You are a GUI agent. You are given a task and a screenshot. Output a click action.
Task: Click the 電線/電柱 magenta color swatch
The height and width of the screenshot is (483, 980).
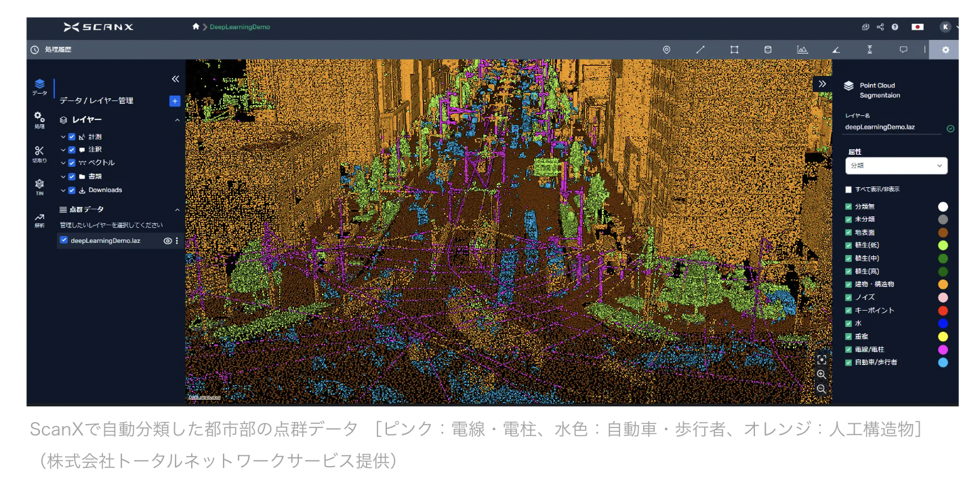coord(943,349)
